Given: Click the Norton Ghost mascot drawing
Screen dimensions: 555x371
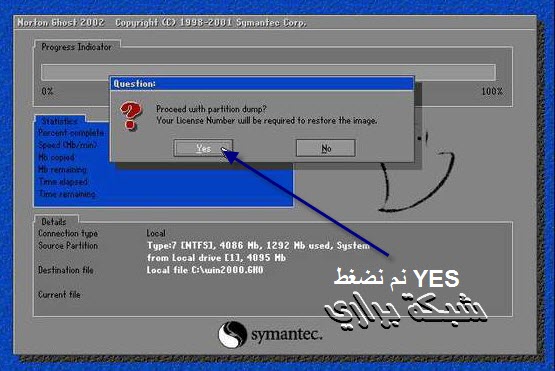Looking at the screenshot, I should (x=418, y=172).
